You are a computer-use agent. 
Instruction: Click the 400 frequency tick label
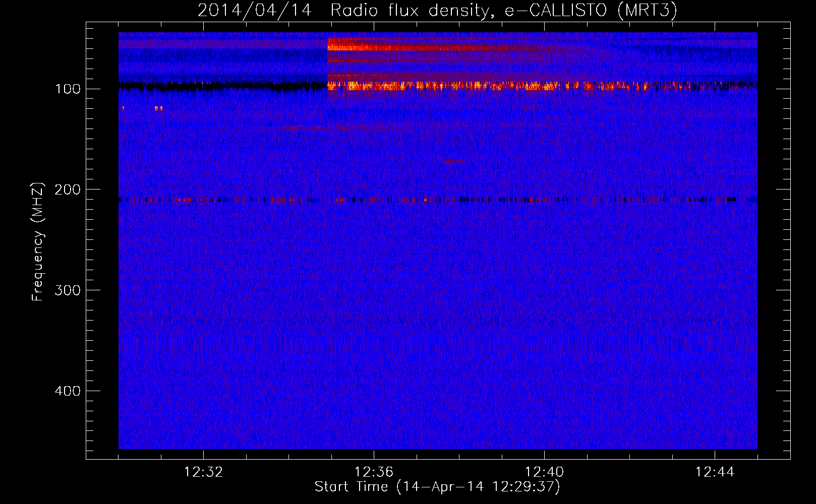68,391
